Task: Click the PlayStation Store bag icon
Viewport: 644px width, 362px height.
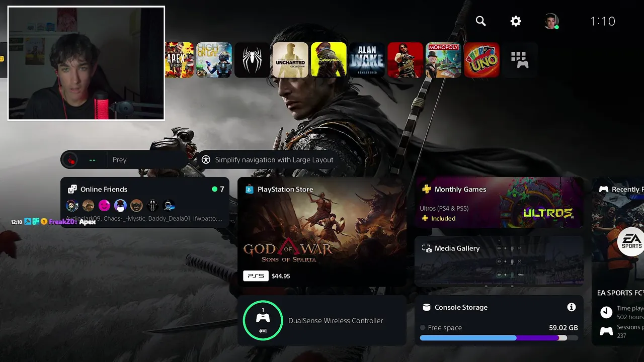Action: [x=249, y=189]
